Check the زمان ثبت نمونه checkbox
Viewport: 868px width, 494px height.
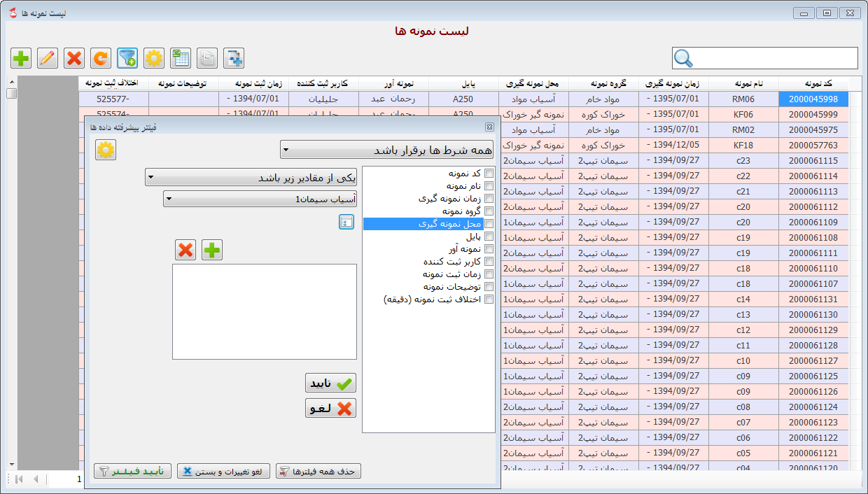point(489,274)
